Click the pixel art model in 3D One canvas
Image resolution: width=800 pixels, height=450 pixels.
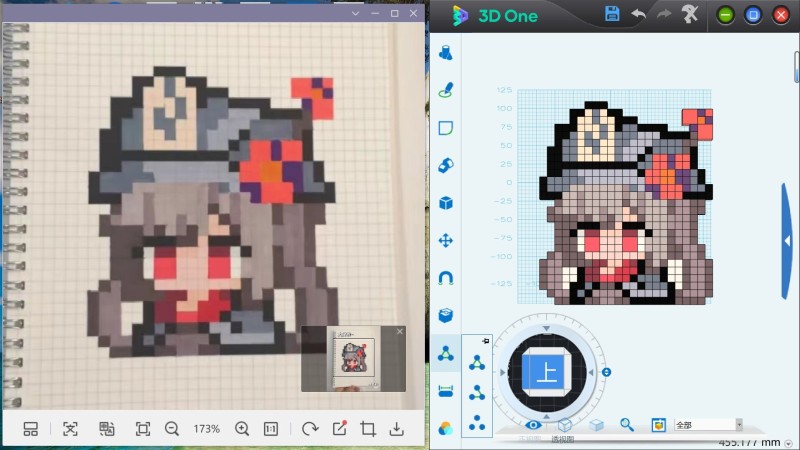click(x=627, y=203)
